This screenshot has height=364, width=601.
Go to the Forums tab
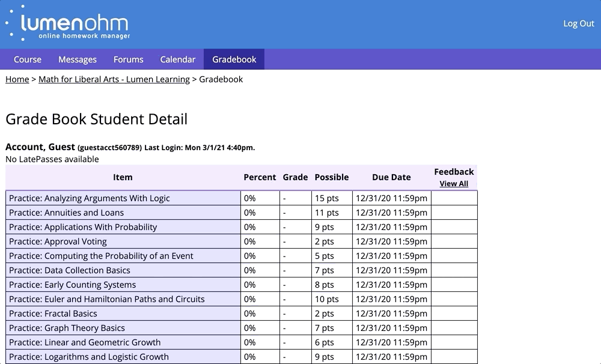point(128,59)
